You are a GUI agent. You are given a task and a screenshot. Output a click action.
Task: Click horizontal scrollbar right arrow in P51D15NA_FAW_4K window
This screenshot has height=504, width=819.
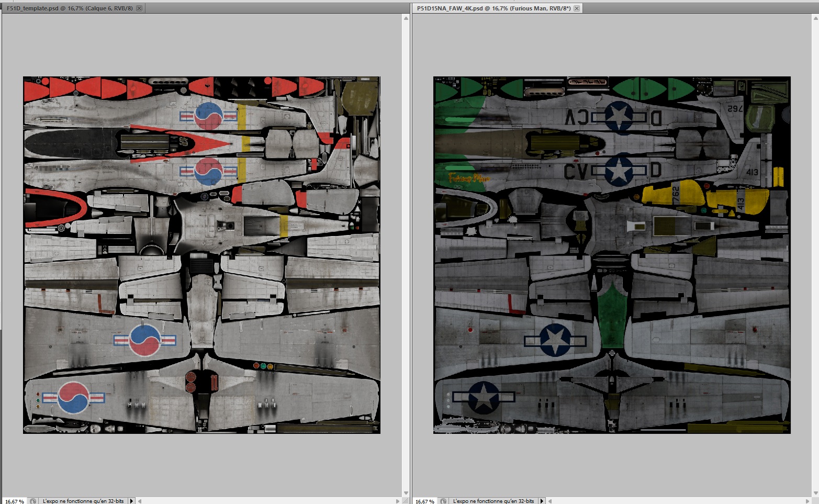(x=807, y=501)
